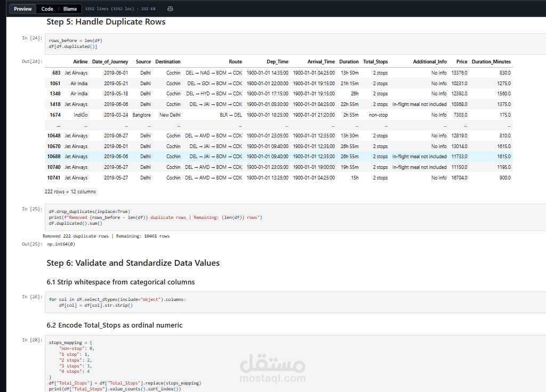Click the '3352 lines (3352 loc) · 232 KB' file info
This screenshot has width=546, height=392.
(x=120, y=9)
